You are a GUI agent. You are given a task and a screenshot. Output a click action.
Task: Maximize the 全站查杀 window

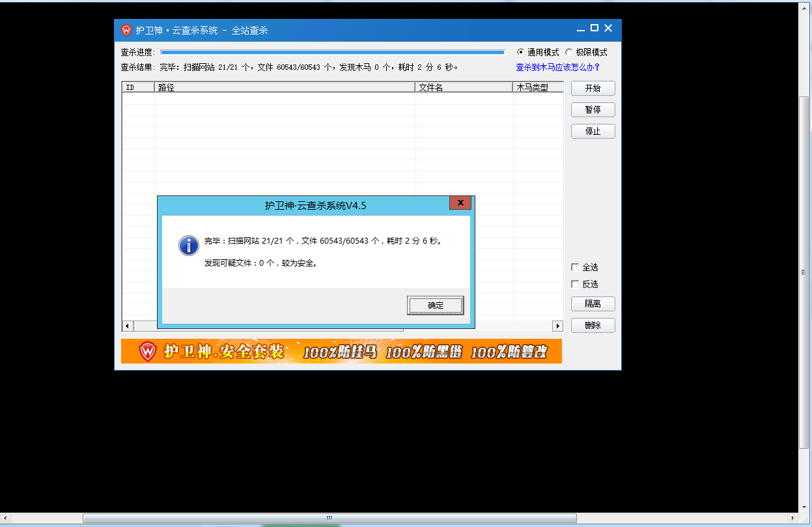pos(595,28)
